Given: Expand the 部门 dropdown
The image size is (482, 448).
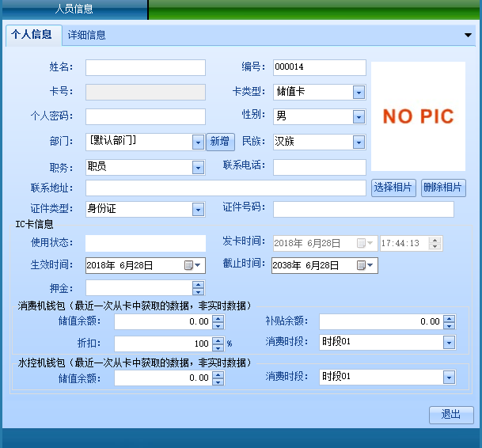Looking at the screenshot, I should tap(198, 142).
